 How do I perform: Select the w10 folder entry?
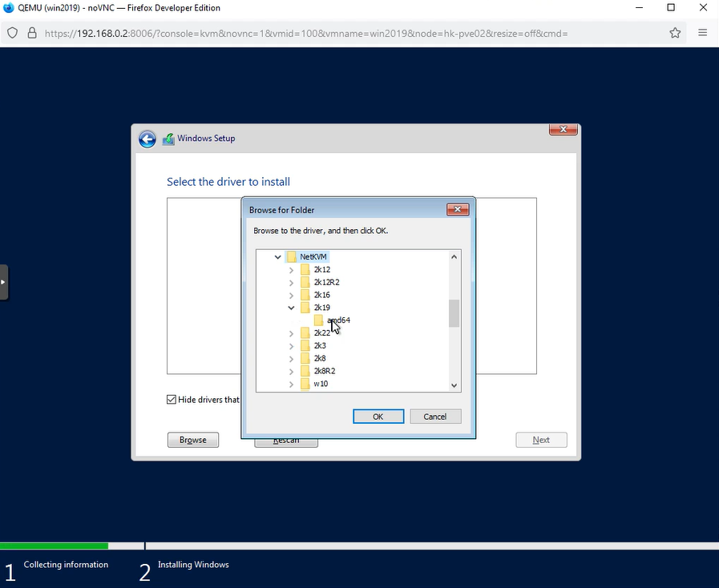(321, 384)
